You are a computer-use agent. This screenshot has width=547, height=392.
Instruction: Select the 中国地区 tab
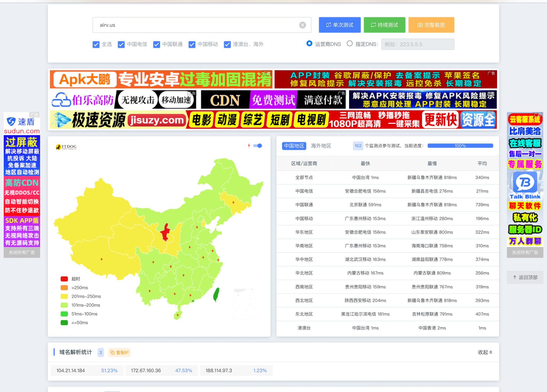[294, 146]
